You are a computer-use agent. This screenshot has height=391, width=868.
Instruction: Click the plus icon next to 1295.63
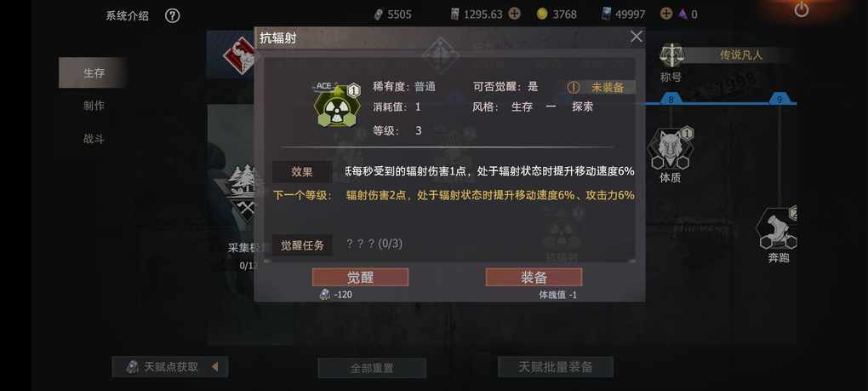514,14
